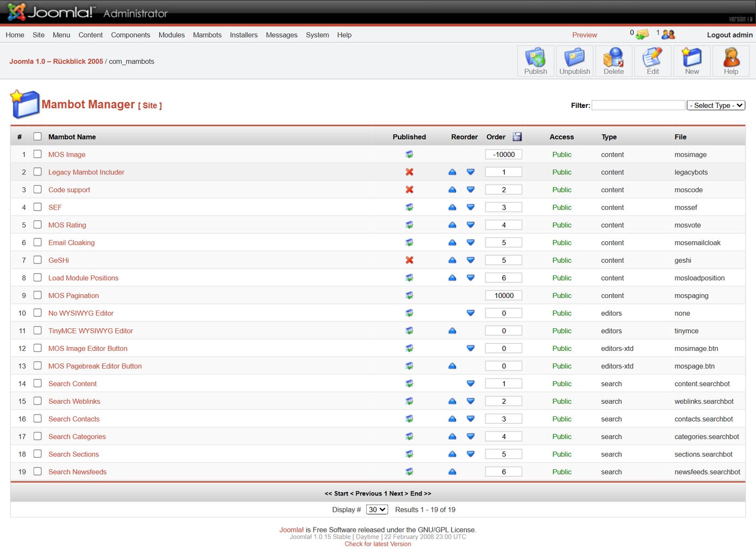Screen dimensions: 756x549
Task: Click the order field for MOS Pagination
Action: (504, 295)
